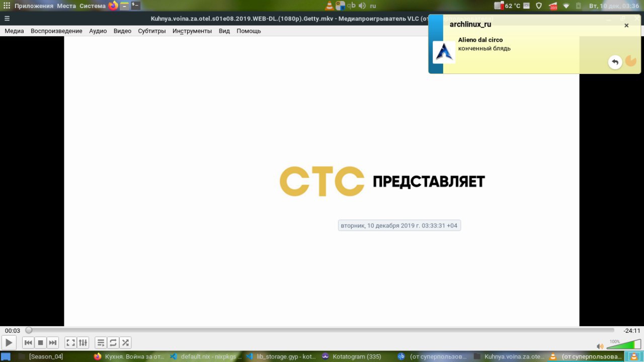Open the Видео menu

pos(122,31)
